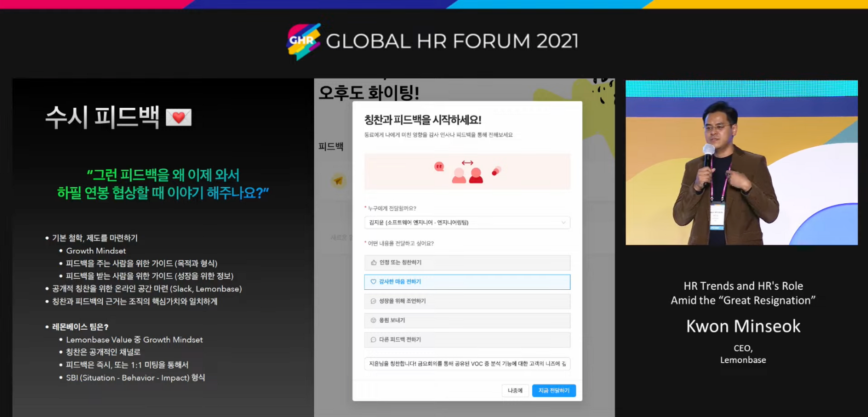The width and height of the screenshot is (868, 417).
Task: Click bullet '칭찬은 공개적인 채널로'
Action: (x=103, y=352)
